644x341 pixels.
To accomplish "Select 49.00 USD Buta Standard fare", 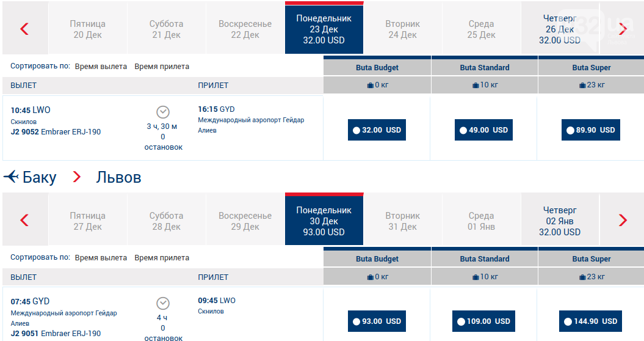I will 483,130.
